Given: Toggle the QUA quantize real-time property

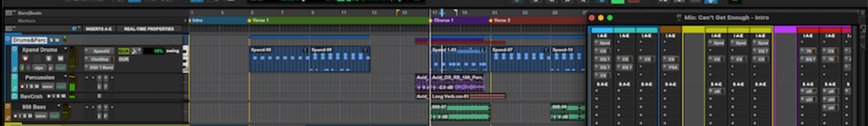Looking at the screenshot, I should pos(123,51).
